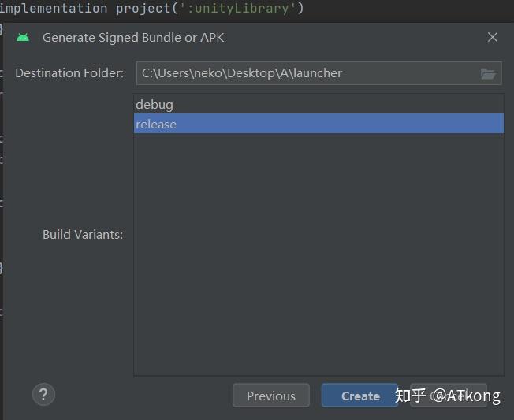Click the zhihu ATkong watermark text
The image size is (514, 420).
coord(447,396)
